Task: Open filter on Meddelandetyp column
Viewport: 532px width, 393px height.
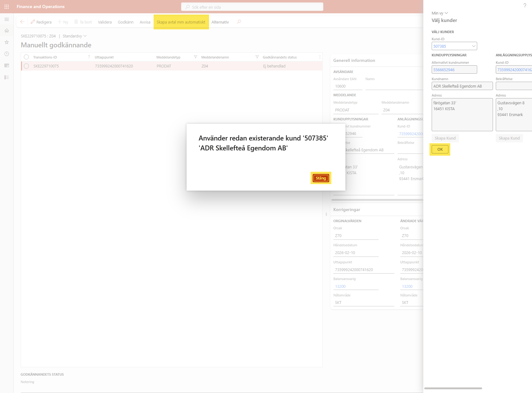Action: 195,57
